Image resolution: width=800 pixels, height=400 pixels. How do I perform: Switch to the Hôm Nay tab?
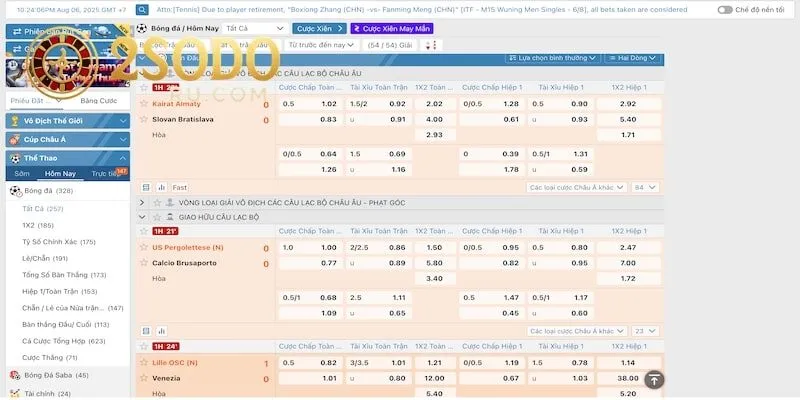(x=60, y=173)
